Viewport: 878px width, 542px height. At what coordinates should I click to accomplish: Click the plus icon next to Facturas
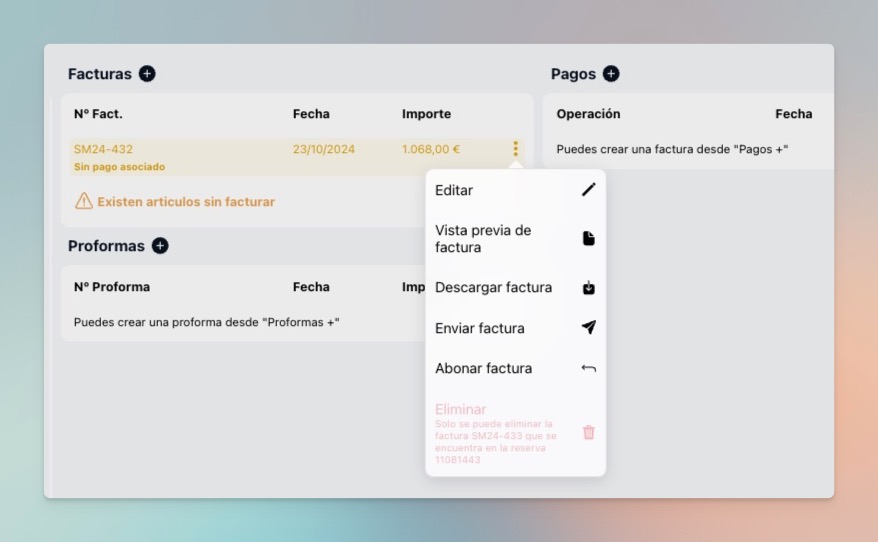click(x=147, y=74)
